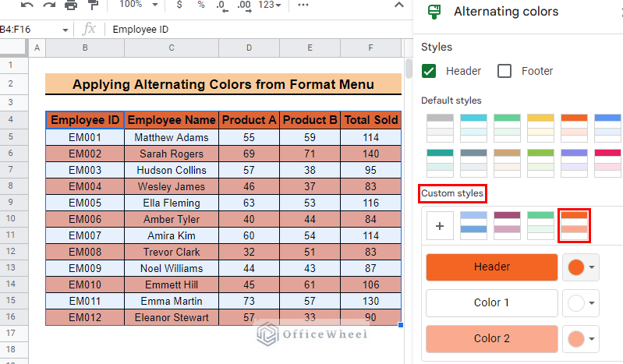The width and height of the screenshot is (623, 364).
Task: Choose the pink magenta default style
Action: pos(607,163)
